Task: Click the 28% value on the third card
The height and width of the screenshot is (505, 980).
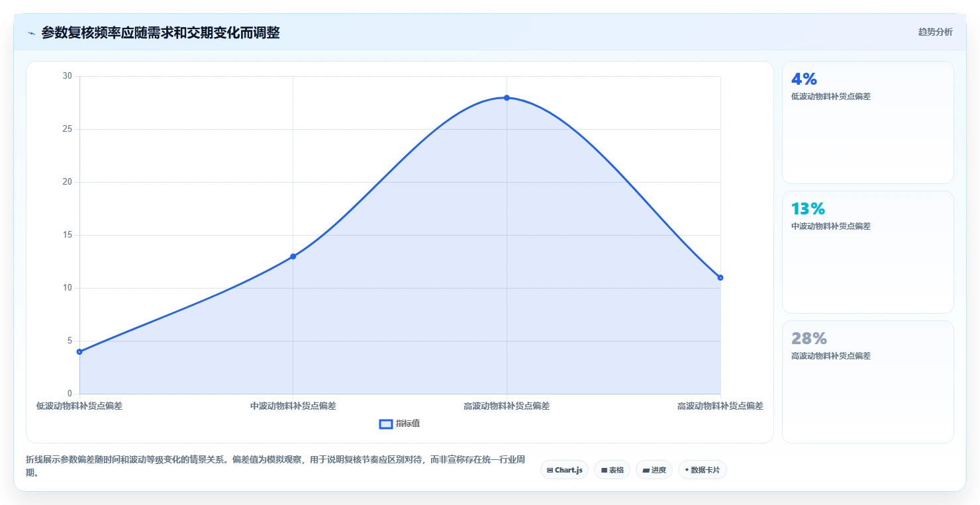Action: [x=809, y=338]
